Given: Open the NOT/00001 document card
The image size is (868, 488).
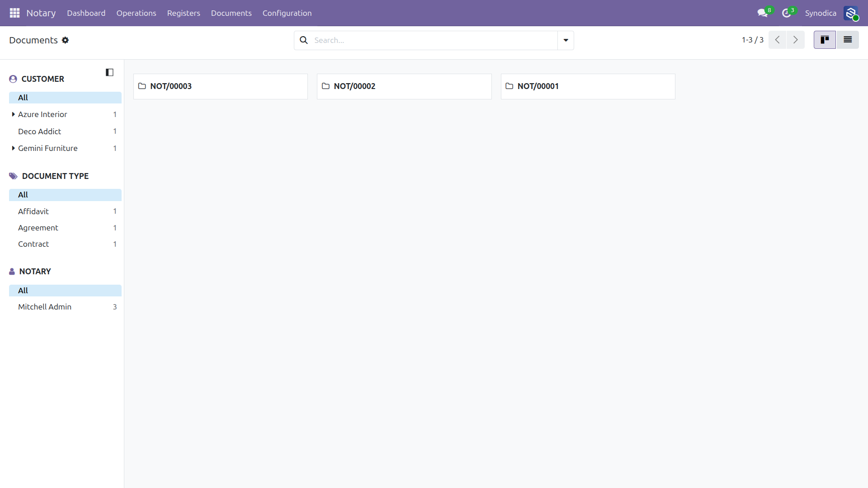Looking at the screenshot, I should click(x=588, y=86).
